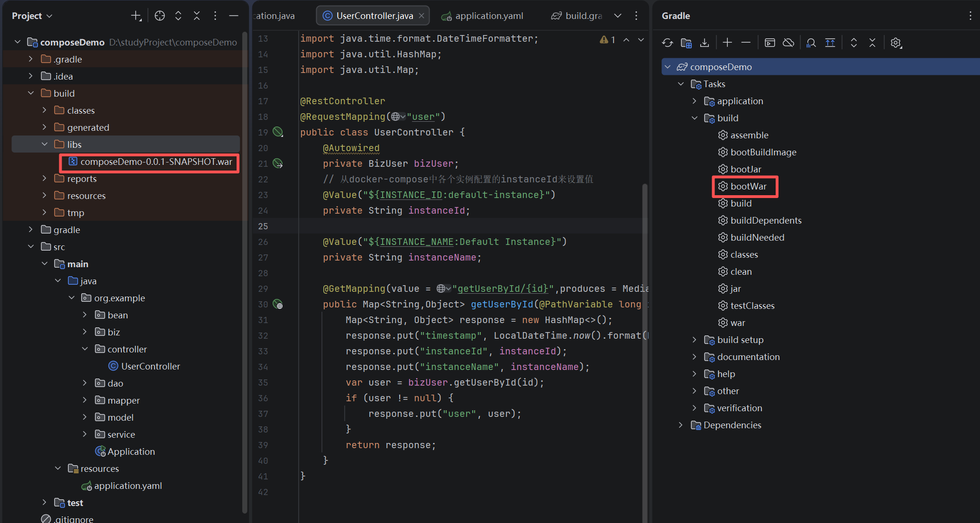Click Download Sources icon in Gradle toolbar
The width and height of the screenshot is (980, 523).
[x=705, y=43]
